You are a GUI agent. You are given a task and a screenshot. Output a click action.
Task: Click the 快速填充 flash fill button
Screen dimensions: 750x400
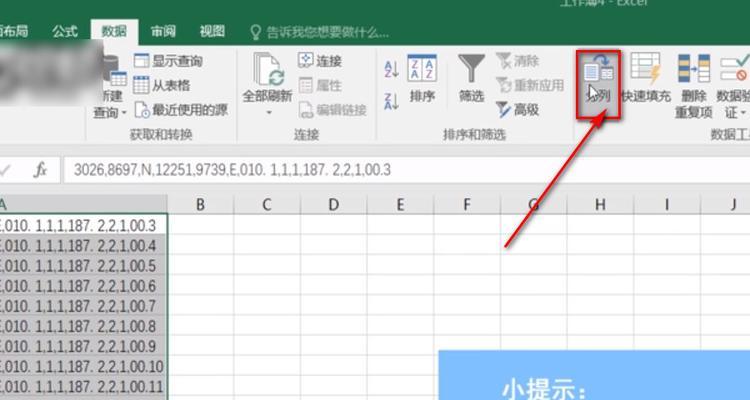pos(646,79)
